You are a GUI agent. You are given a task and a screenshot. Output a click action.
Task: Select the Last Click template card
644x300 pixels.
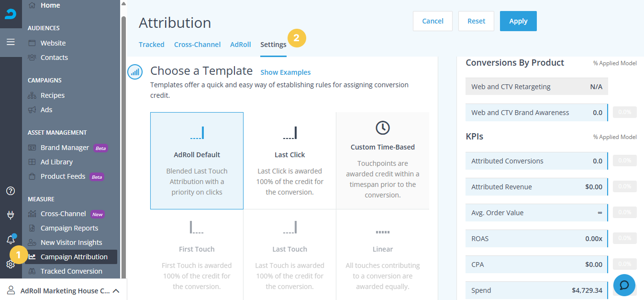coord(290,161)
